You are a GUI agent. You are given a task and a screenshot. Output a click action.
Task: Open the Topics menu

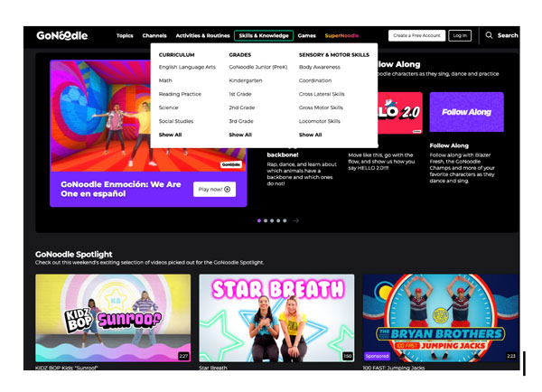(125, 35)
